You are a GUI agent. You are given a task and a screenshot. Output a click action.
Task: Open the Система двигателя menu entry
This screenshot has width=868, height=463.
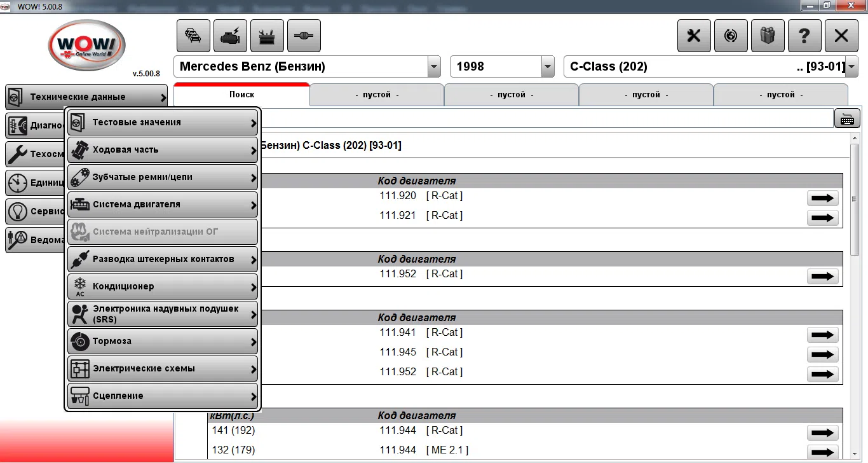tap(163, 204)
